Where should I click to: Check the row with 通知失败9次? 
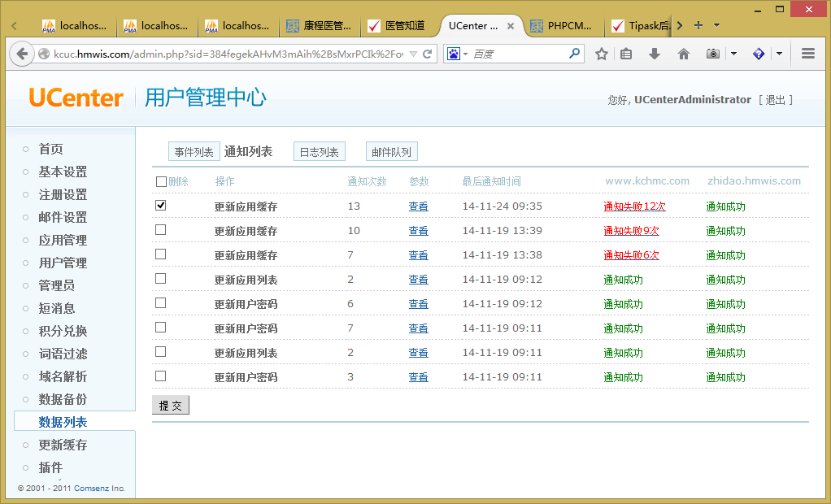161,230
